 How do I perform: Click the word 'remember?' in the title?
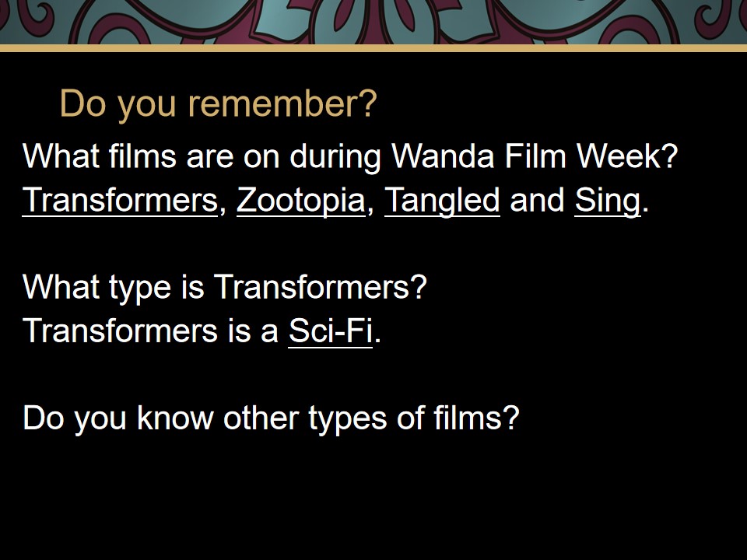[282, 103]
